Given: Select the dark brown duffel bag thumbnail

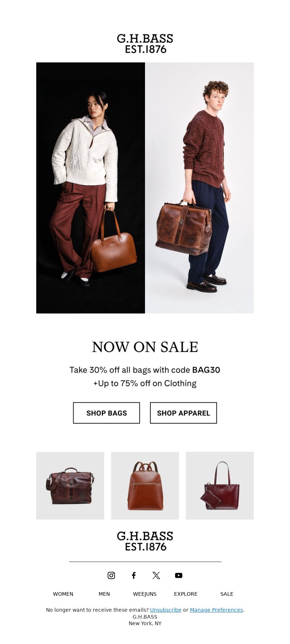Looking at the screenshot, I should click(x=70, y=486).
